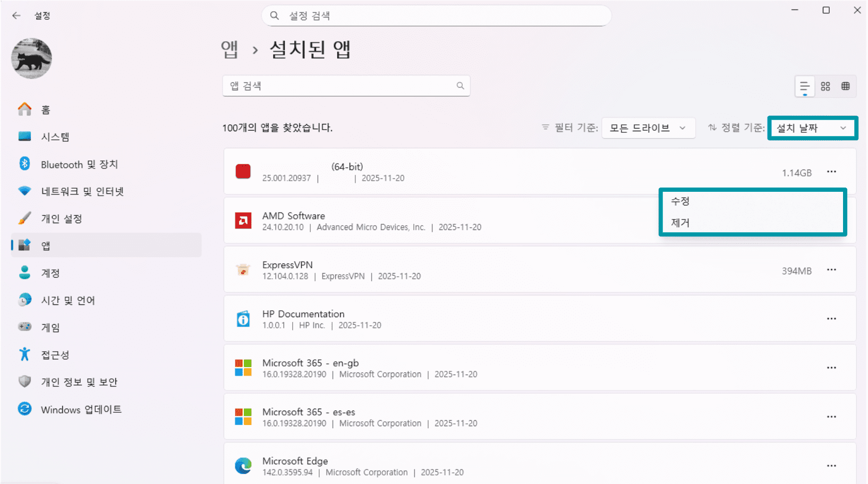Select 제거 from the context menu

tap(682, 223)
